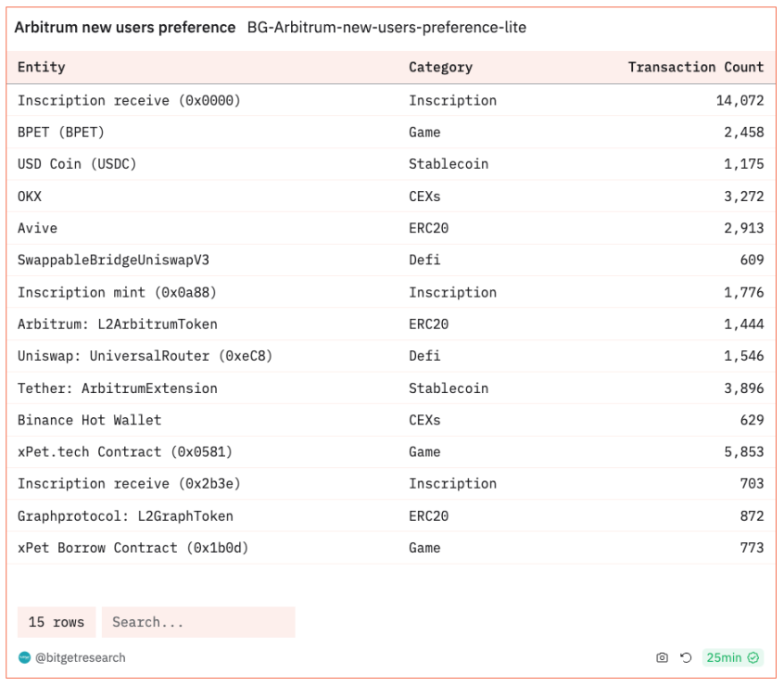The height and width of the screenshot is (686, 784).
Task: Sort by the Entity column header
Action: (x=42, y=67)
